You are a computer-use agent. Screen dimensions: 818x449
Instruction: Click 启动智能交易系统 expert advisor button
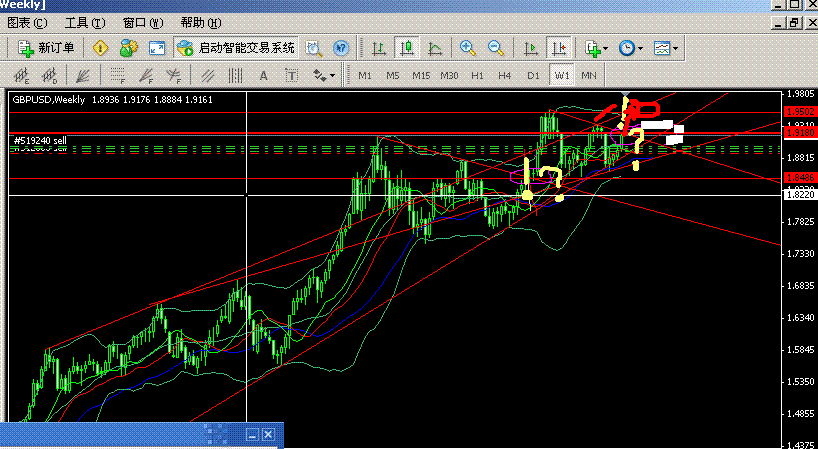pyautogui.click(x=236, y=48)
